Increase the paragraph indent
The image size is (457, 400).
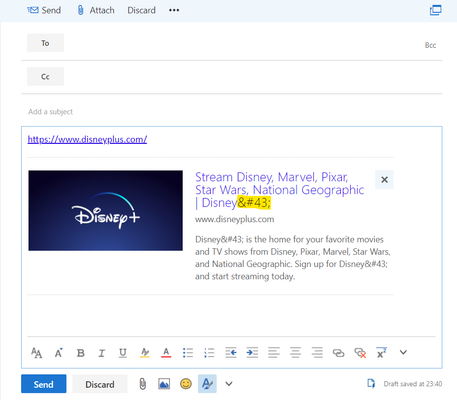(252, 353)
